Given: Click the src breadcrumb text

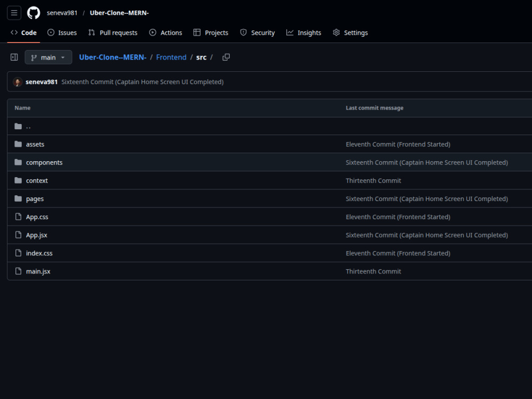Looking at the screenshot, I should [201, 57].
